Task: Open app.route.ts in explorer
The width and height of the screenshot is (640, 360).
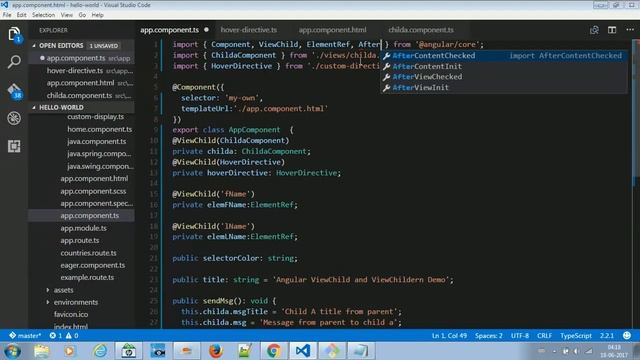Action: [x=80, y=240]
